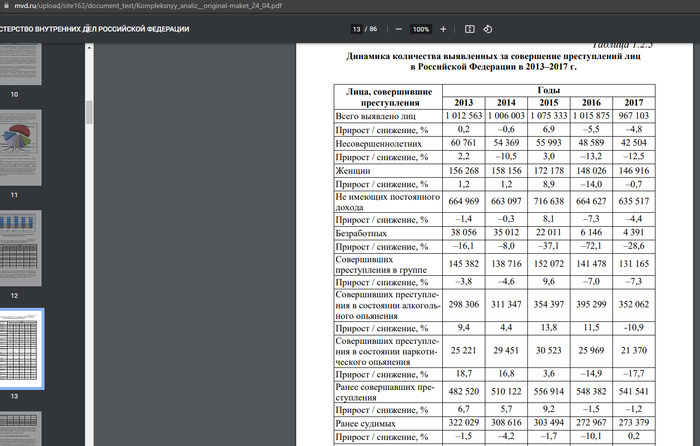Click the 2017 column header
700x446 pixels.
click(633, 102)
